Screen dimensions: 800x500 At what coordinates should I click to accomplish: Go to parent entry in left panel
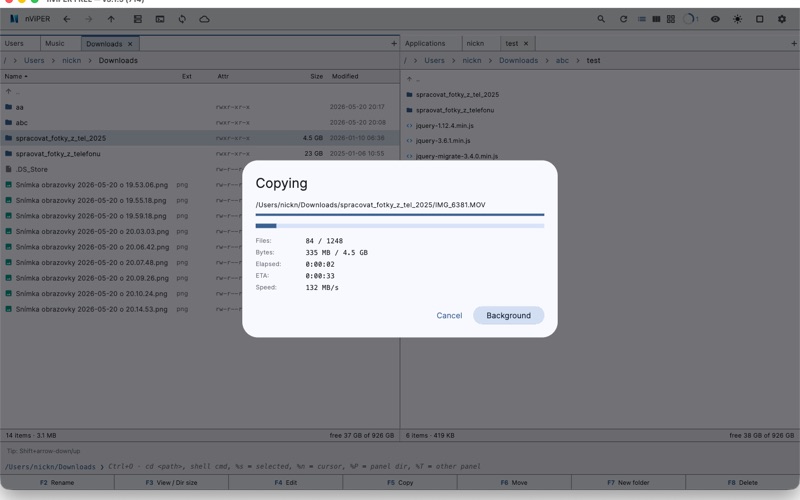click(199, 92)
